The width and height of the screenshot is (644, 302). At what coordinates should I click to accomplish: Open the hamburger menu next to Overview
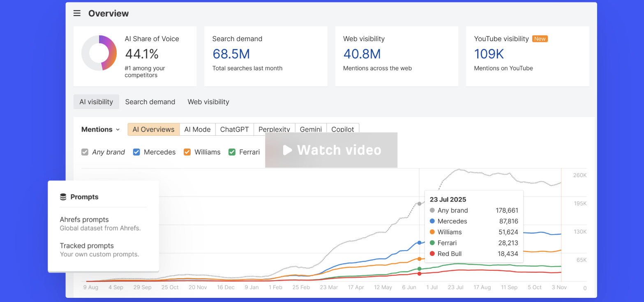(x=77, y=13)
